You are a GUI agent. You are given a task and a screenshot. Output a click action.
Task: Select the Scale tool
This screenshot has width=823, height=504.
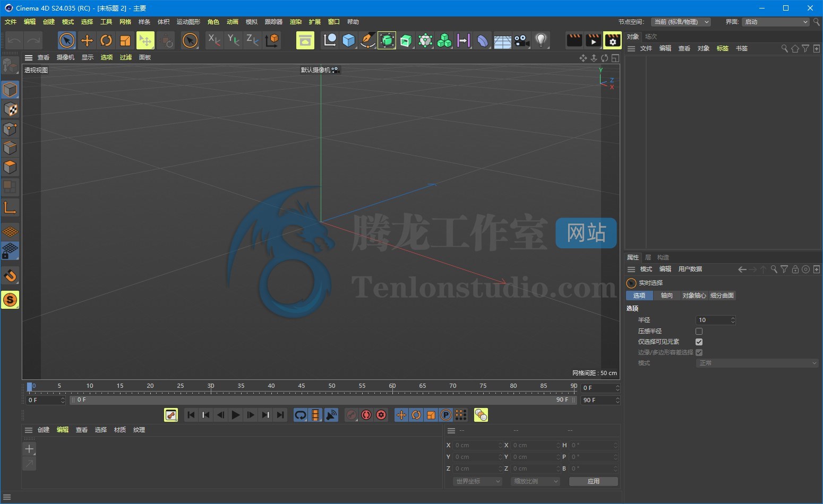(x=125, y=40)
